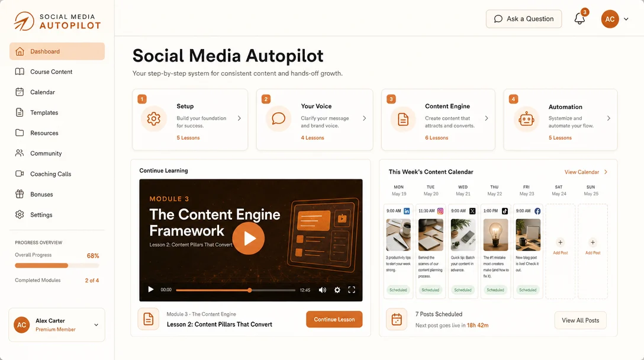The image size is (644, 360).
Task: Click the Your Voice speech bubble icon
Action: click(x=278, y=119)
